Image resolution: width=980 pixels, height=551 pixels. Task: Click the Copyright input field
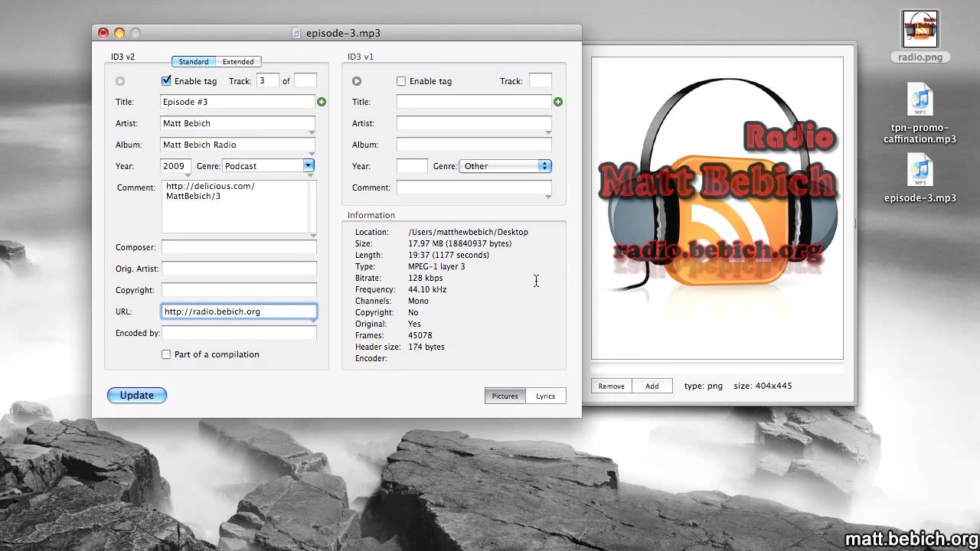coord(239,290)
